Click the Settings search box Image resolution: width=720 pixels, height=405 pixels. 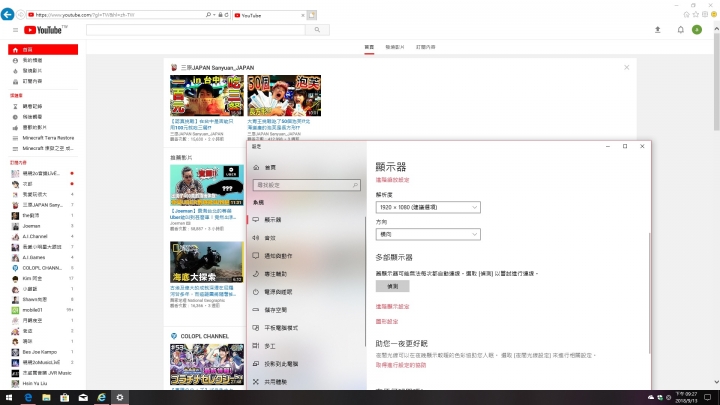(306, 185)
